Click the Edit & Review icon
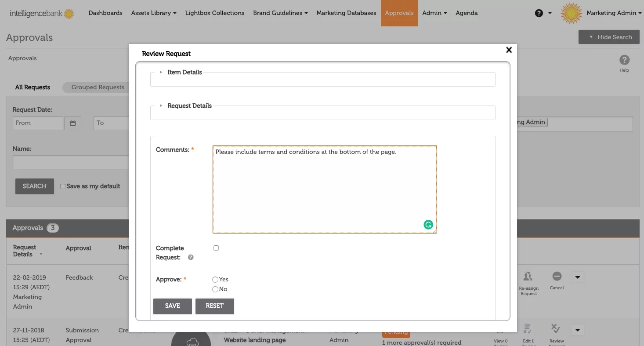644x346 pixels. point(528,329)
